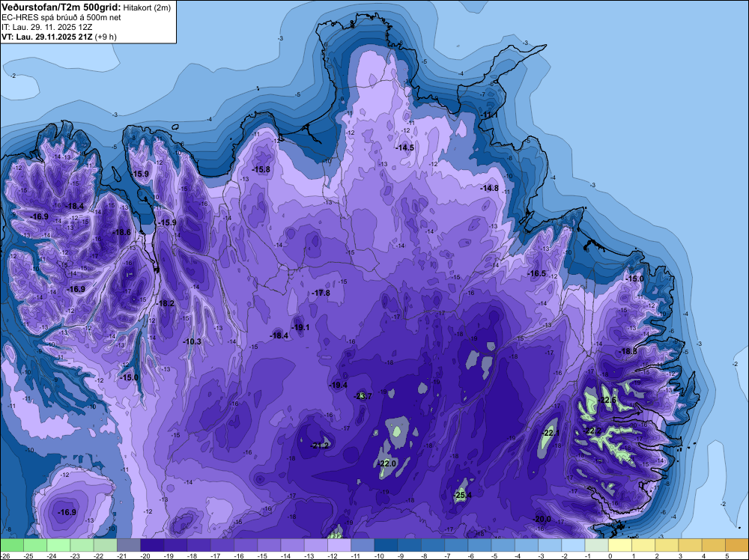Click the -18.8 temperature value

click(628, 351)
